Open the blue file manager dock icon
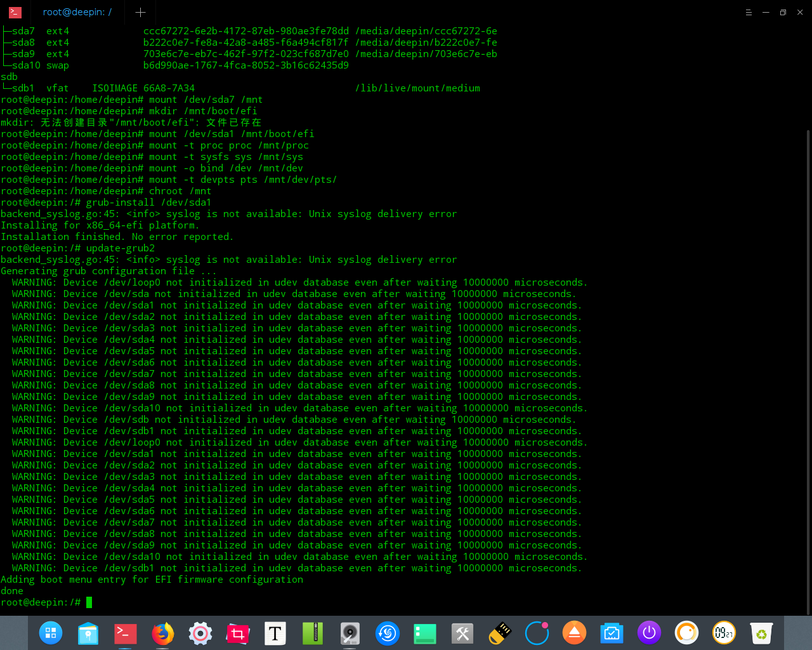812x650 pixels. click(88, 633)
